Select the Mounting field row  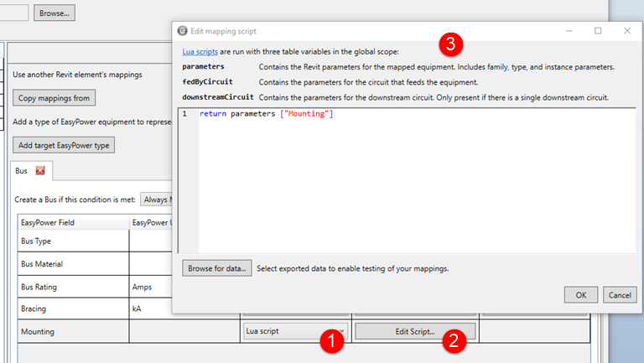point(72,331)
